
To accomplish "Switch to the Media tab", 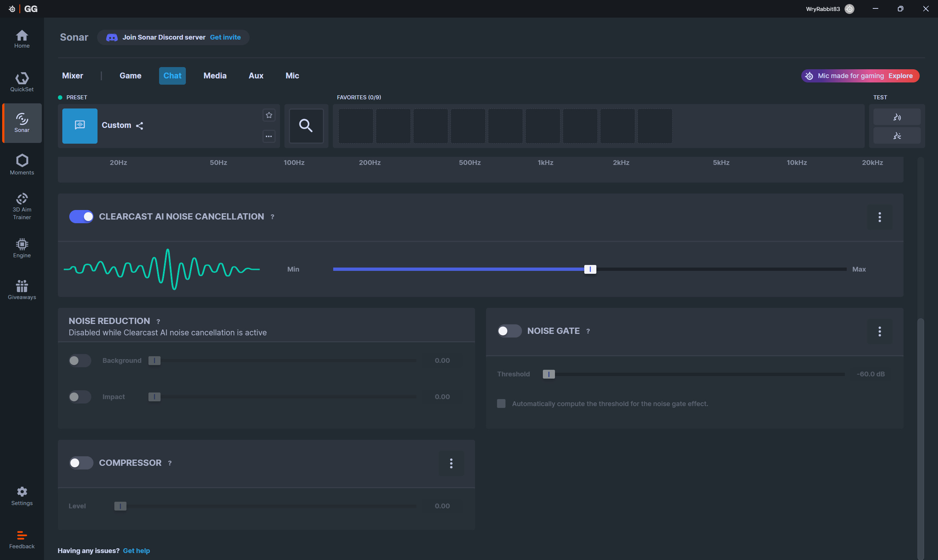I will click(215, 76).
